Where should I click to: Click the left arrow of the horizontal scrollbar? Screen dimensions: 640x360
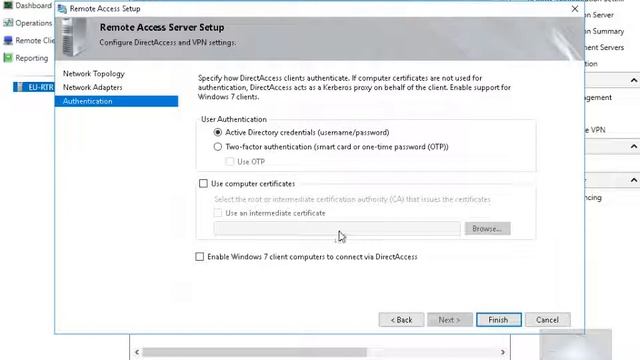(x=137, y=352)
